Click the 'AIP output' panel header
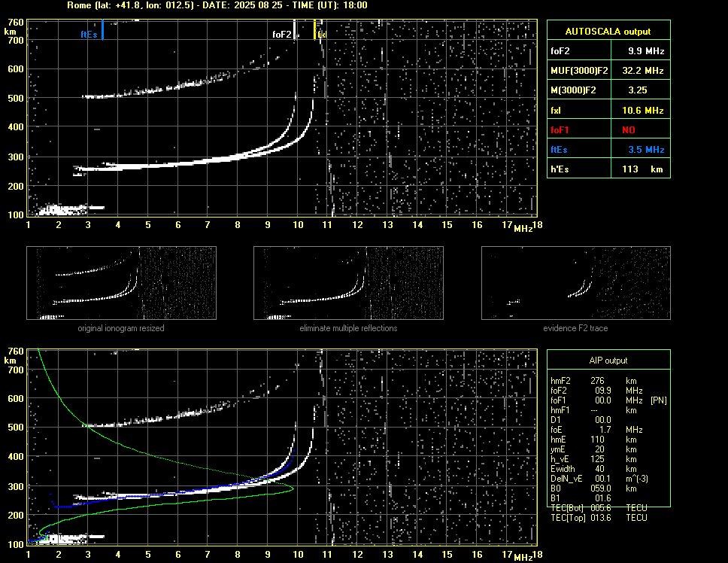 click(608, 361)
